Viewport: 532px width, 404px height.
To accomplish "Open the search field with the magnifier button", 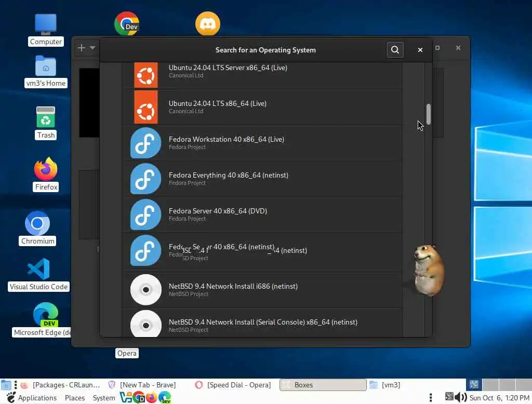I will pos(395,50).
